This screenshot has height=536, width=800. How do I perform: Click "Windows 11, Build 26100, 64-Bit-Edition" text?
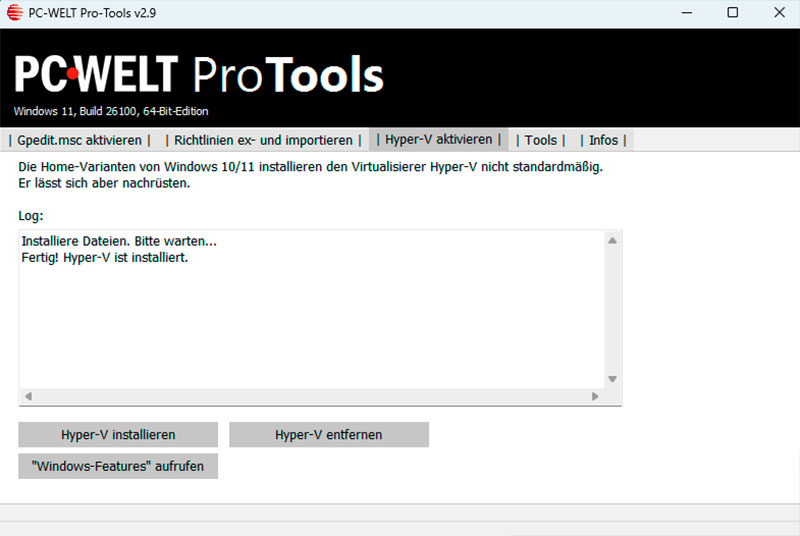click(x=111, y=111)
